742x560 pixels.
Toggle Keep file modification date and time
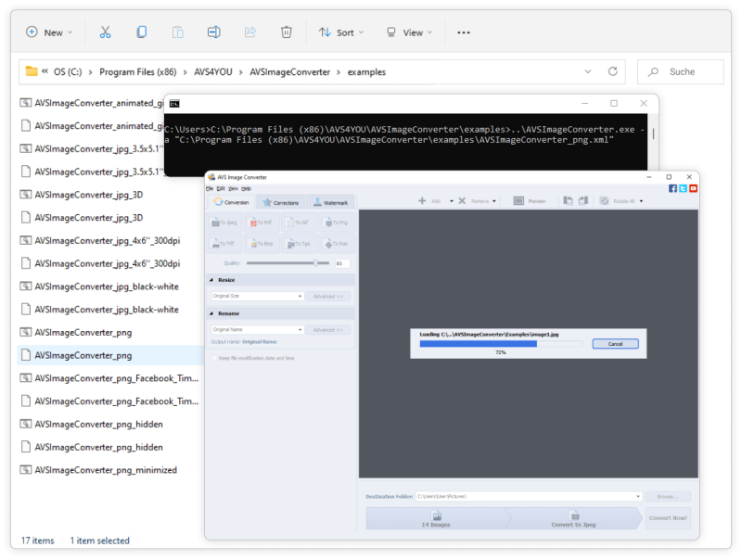(x=214, y=358)
